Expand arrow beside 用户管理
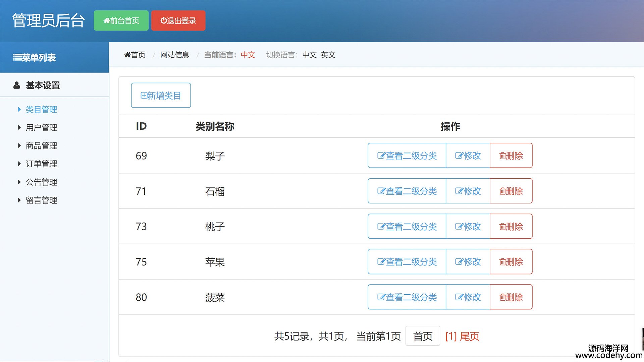Viewport: 644px width, 362px height. point(19,127)
